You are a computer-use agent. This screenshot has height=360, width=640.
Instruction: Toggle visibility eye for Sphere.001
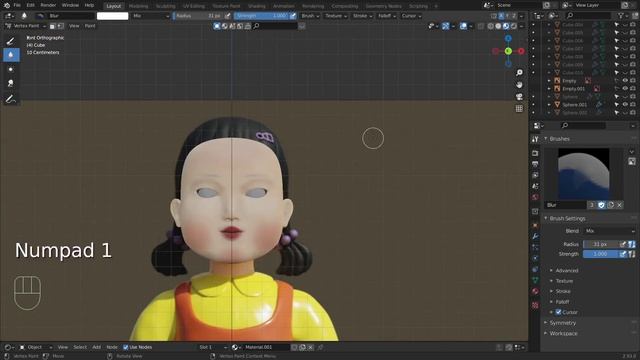click(625, 104)
